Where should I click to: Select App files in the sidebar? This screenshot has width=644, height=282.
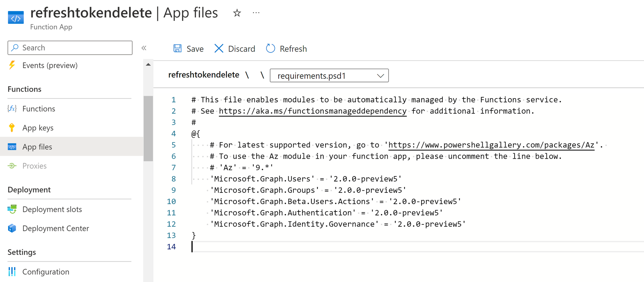(x=71, y=147)
